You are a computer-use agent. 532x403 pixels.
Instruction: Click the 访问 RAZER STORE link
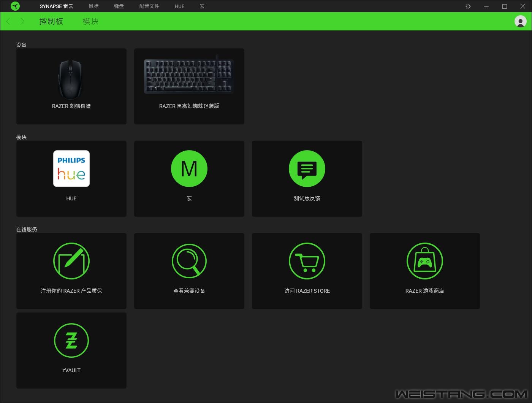(x=307, y=291)
